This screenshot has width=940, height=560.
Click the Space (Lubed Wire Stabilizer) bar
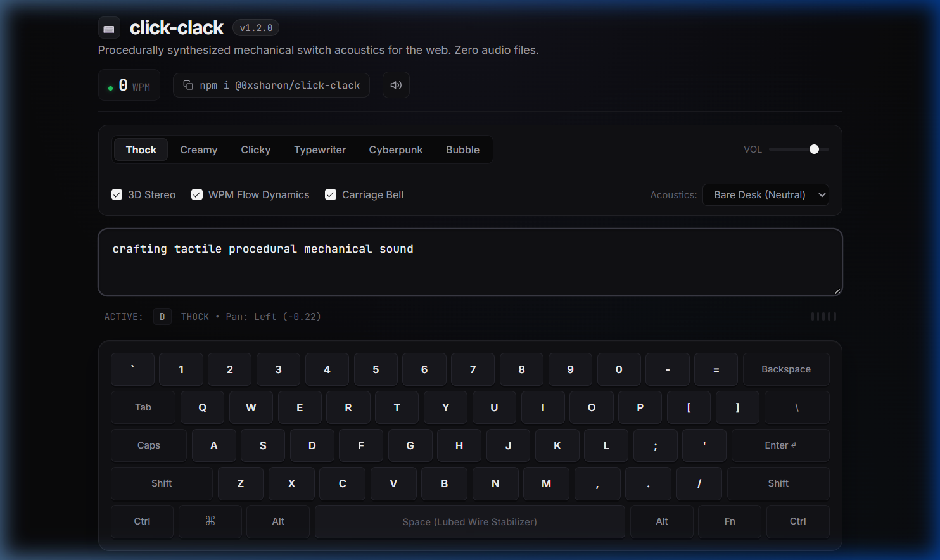470,521
